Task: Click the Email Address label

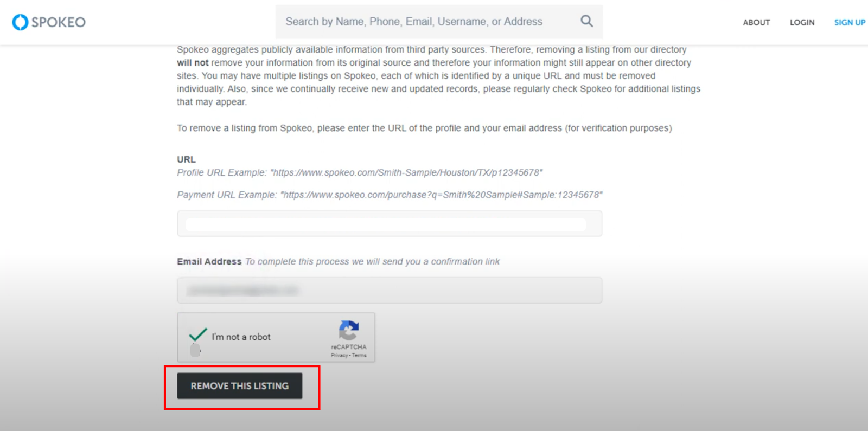Action: [x=209, y=261]
